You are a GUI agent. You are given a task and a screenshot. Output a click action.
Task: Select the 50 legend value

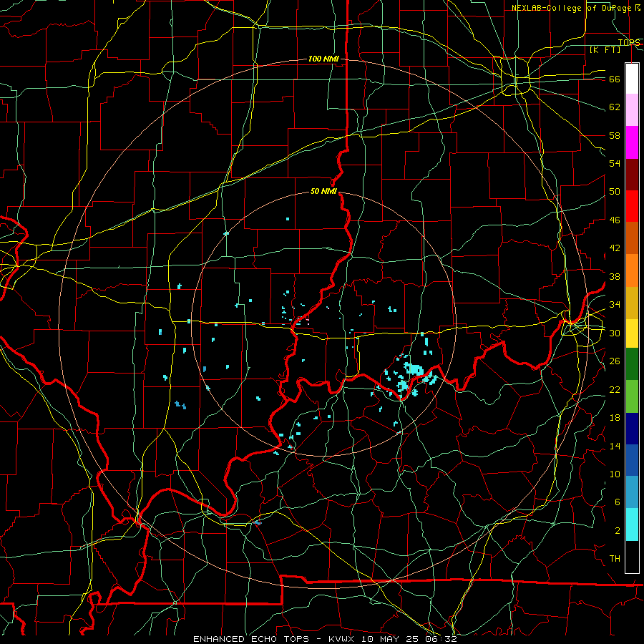(615, 192)
